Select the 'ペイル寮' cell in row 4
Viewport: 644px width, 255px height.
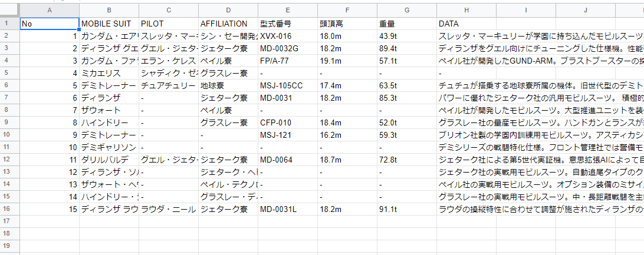(x=228, y=61)
